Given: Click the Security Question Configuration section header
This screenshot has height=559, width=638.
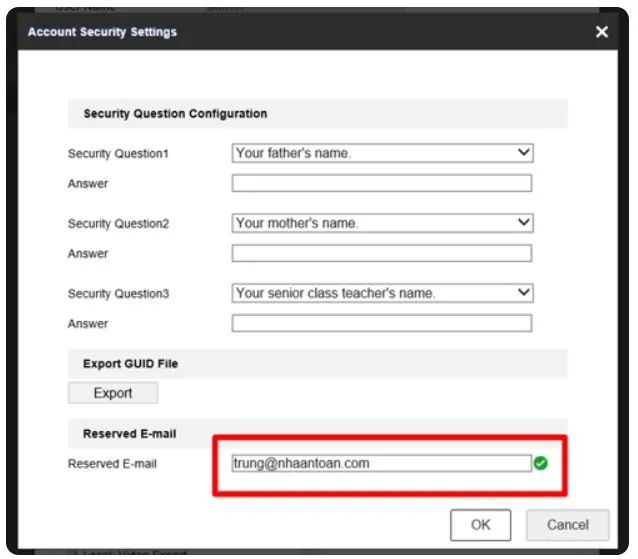Looking at the screenshot, I should [175, 114].
